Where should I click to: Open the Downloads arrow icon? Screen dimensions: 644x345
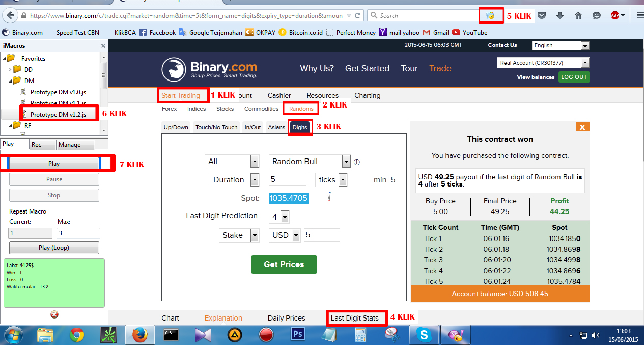click(x=560, y=15)
